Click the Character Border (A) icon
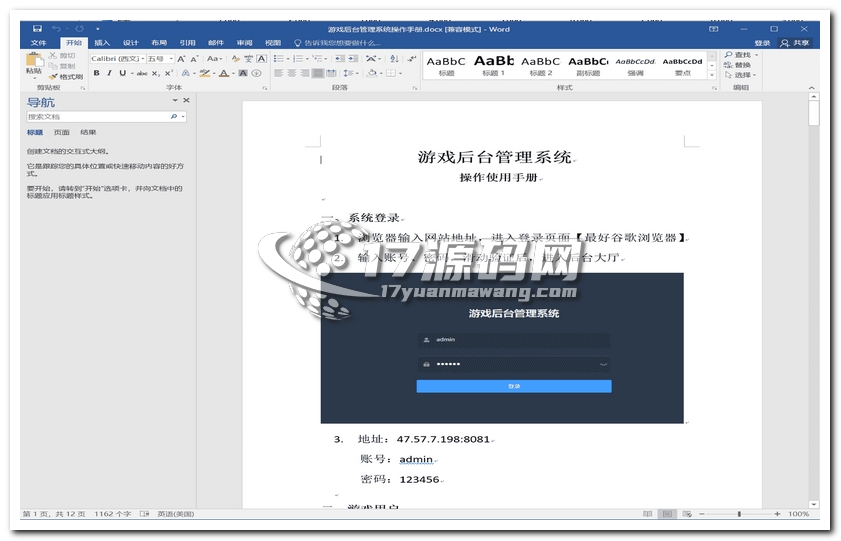Viewport: 841px width, 541px height. pos(262,58)
